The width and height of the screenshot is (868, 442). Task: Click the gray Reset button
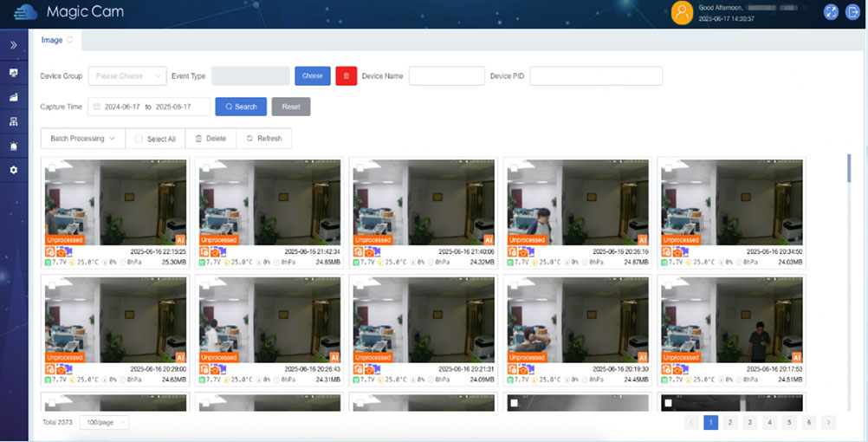click(290, 107)
